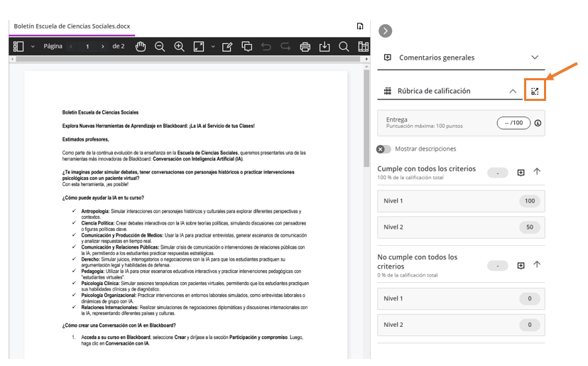Search within the document
The width and height of the screenshot is (588, 366).
click(x=344, y=46)
